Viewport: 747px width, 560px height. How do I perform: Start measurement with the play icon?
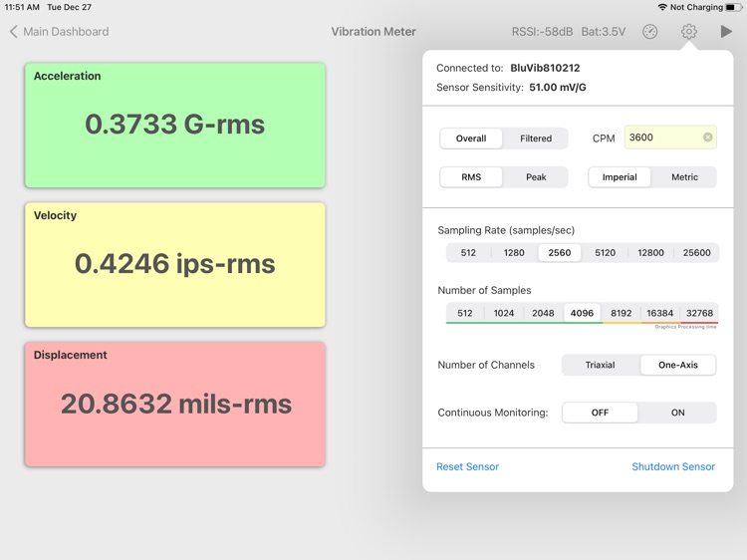point(725,32)
